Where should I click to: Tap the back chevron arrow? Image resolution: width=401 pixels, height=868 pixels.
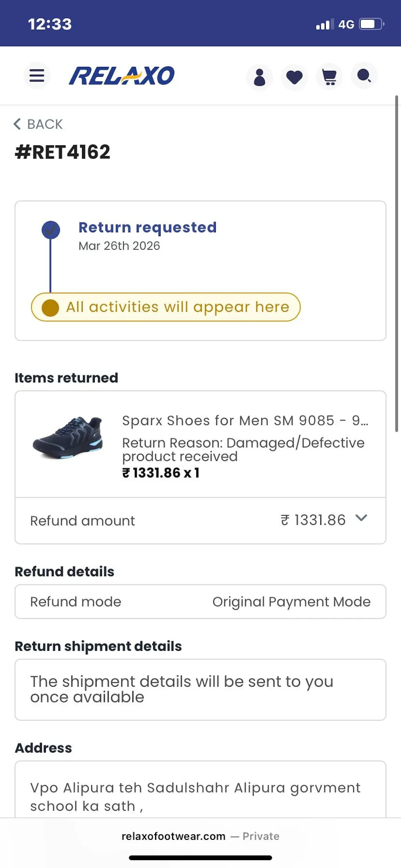pos(17,124)
